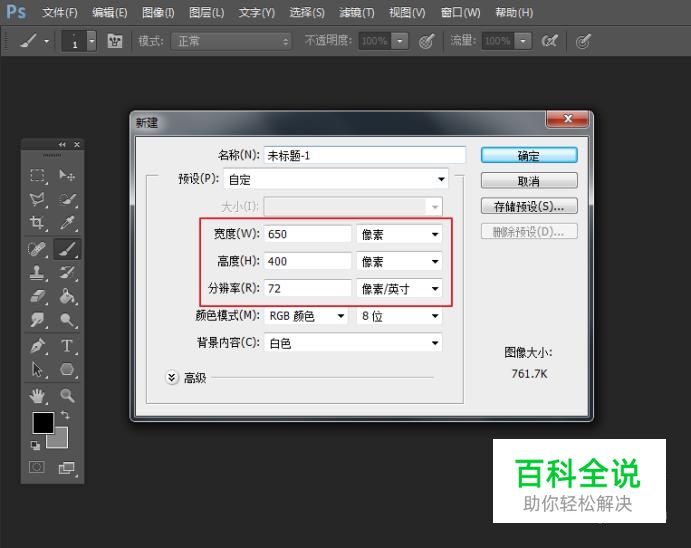Open the 8-bit depth dropdown
Screen dimensions: 691x548
pos(399,316)
